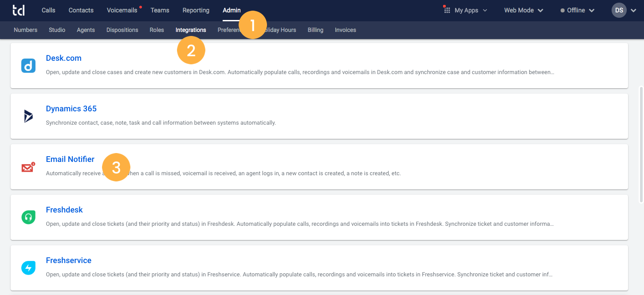644x295 pixels.
Task: Open the Invoices submenu
Action: click(x=346, y=30)
